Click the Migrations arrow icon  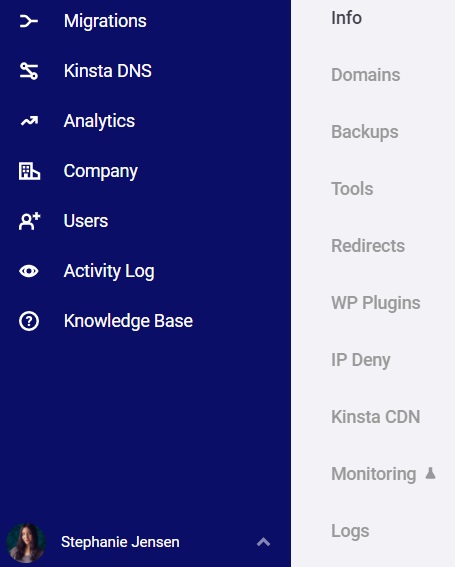[x=29, y=21]
